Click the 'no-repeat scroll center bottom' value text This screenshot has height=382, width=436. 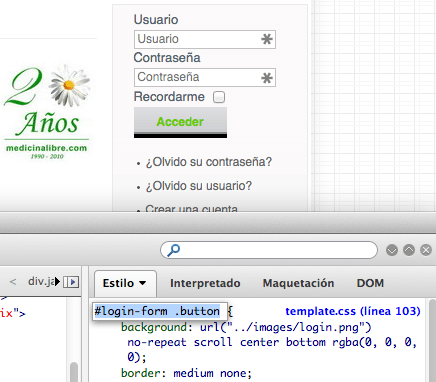click(x=226, y=342)
